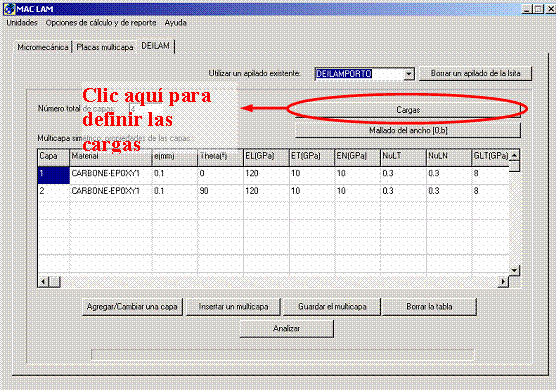The width and height of the screenshot is (556, 390).
Task: Click ET value 10 in row 1
Action: (x=312, y=175)
